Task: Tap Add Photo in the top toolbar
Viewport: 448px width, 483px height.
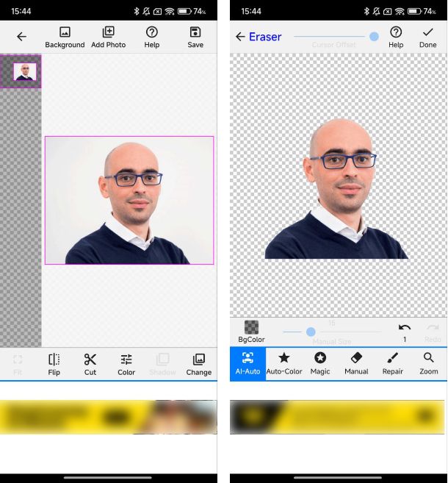Action: tap(108, 37)
